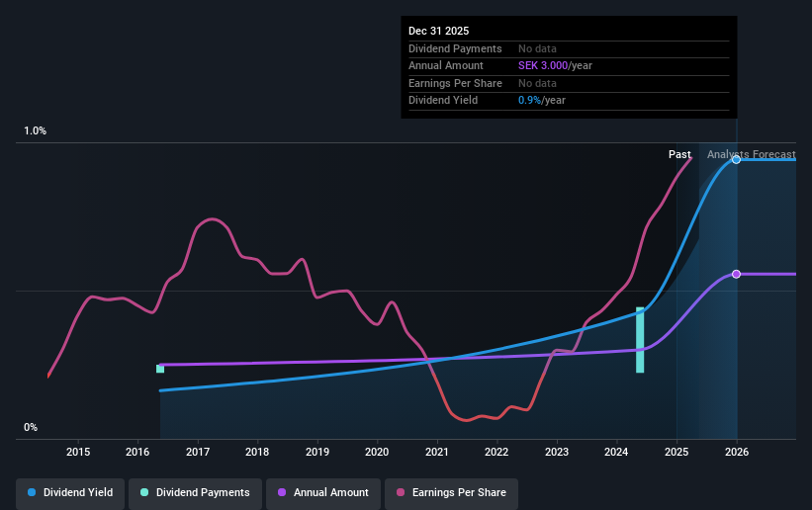
Task: Click the 2026 x-axis year label
Action: coord(737,452)
